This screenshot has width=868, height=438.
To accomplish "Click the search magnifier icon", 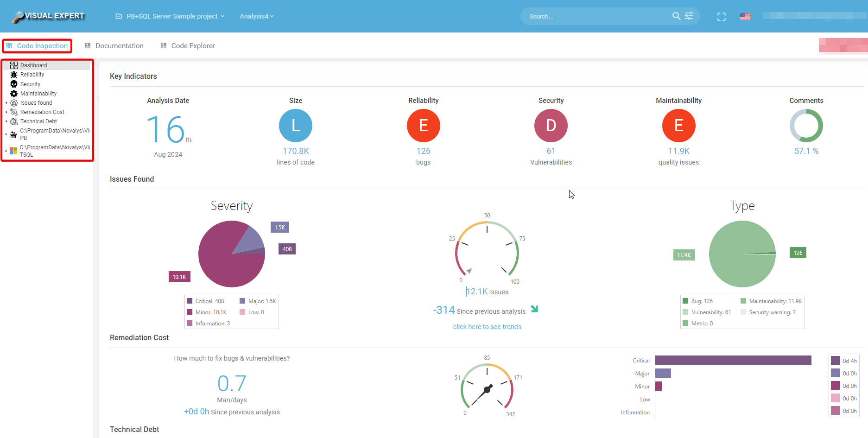I will (676, 16).
